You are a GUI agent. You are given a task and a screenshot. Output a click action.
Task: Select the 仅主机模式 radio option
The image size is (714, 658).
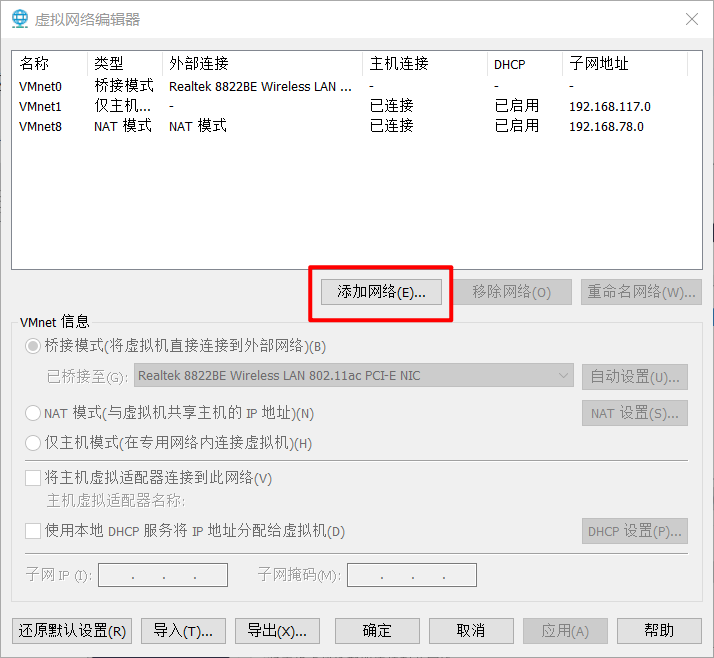click(x=33, y=443)
